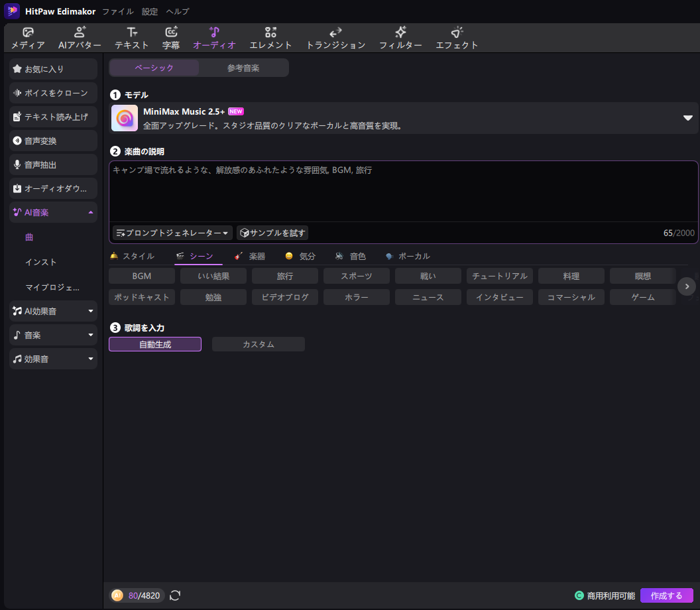Image resolution: width=700 pixels, height=610 pixels.
Task: Open the MiniMax Music model dropdown
Action: pyautogui.click(x=688, y=118)
